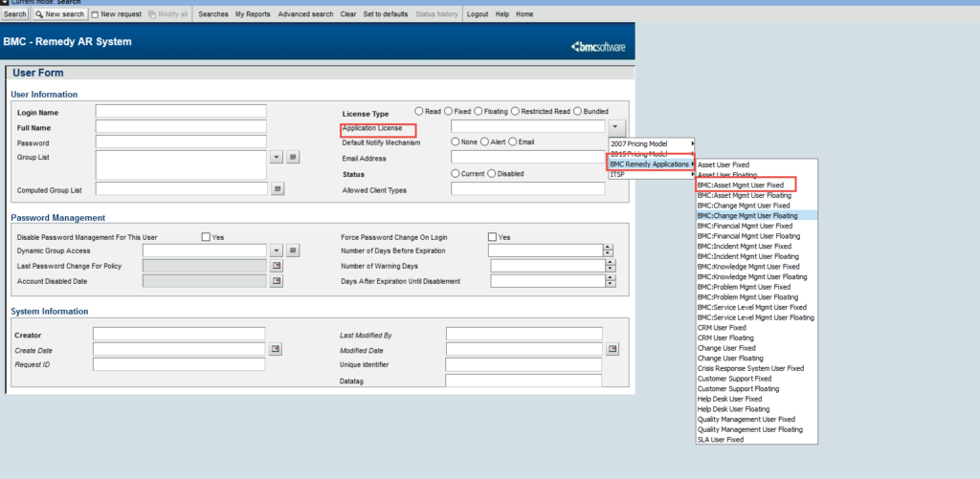Check Force Password Change On Login
Viewport: 980px width, 479px height.
tap(493, 237)
